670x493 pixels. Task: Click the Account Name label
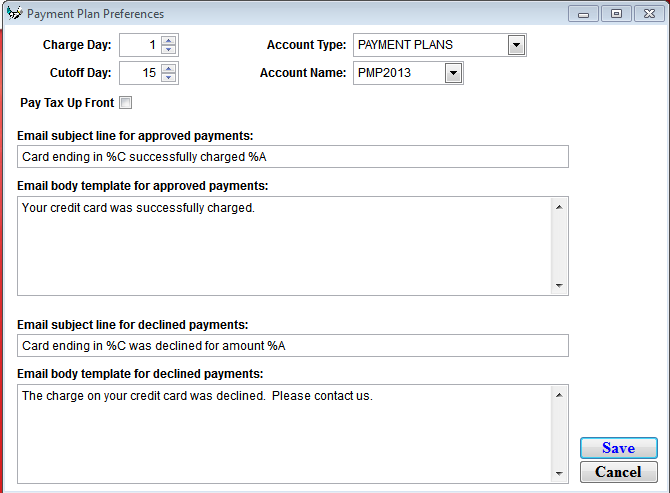point(303,73)
